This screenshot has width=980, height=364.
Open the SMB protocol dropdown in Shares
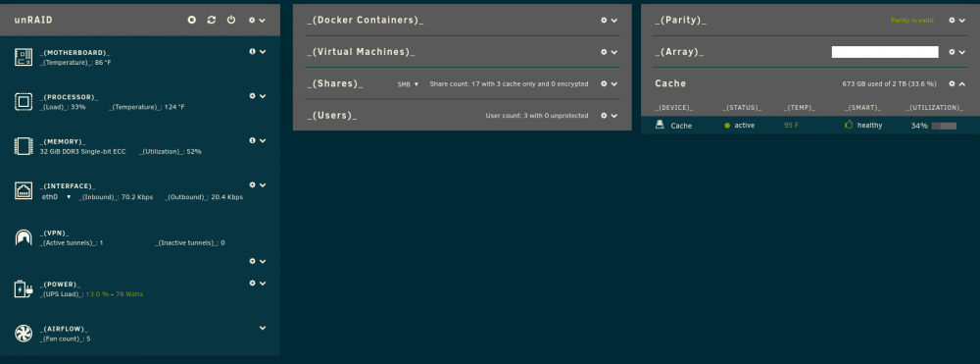408,83
